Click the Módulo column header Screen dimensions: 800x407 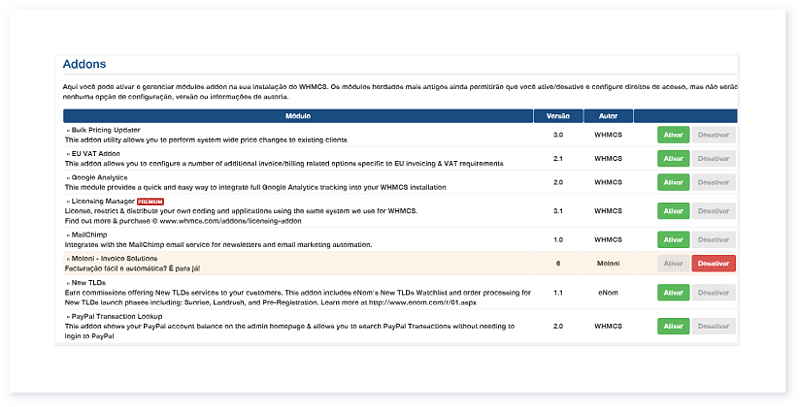[x=298, y=116]
